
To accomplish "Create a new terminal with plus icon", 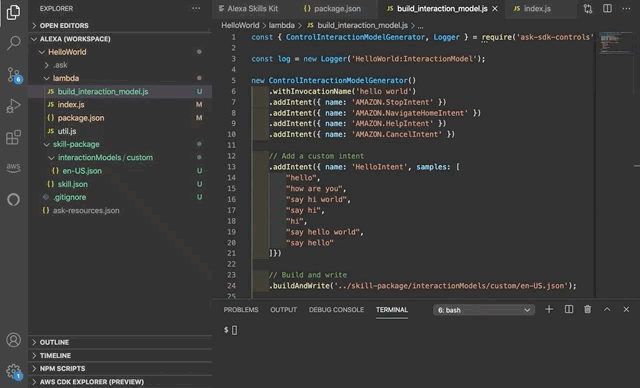I will click(549, 309).
